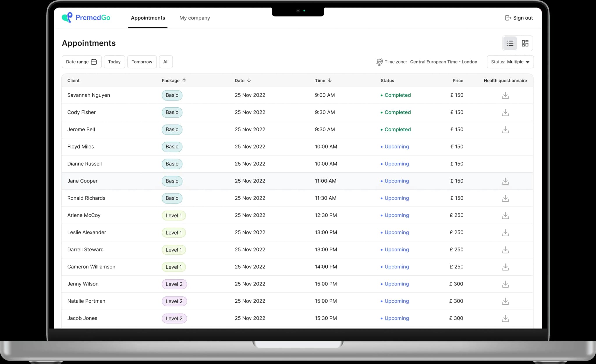Download Jacob Jones's health questionnaire
The image size is (596, 364).
click(505, 318)
